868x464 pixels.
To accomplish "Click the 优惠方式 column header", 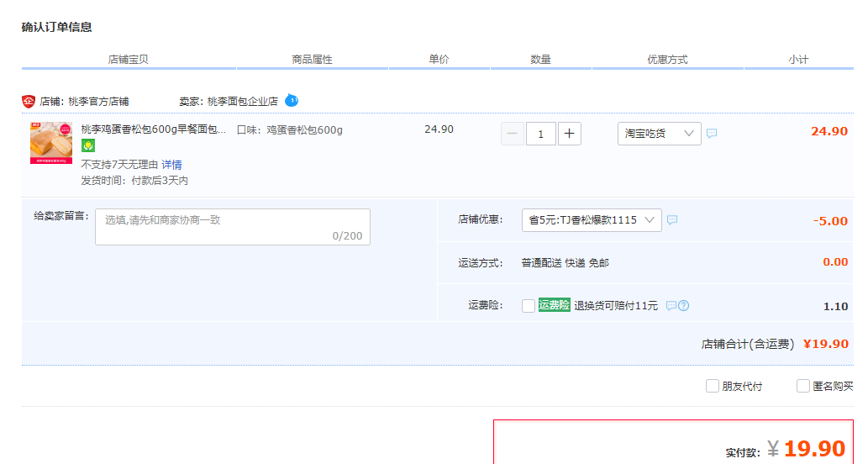I will click(x=668, y=59).
